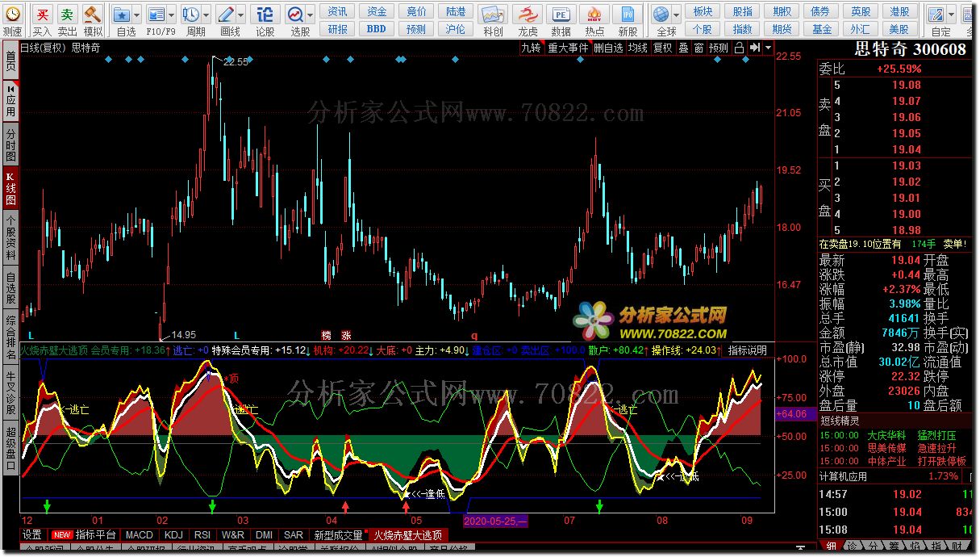Screen dimensions: 980x557
Task: Click the 叠 overlay chart button
Action: click(x=683, y=48)
